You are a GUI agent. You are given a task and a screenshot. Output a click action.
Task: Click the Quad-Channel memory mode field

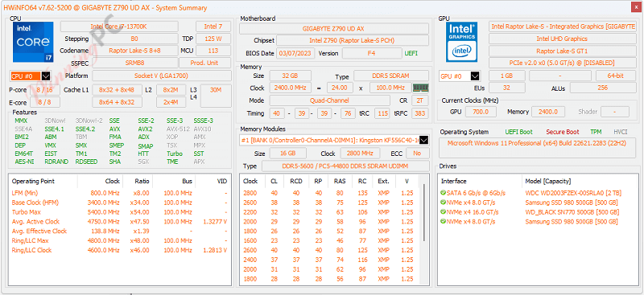329,100
